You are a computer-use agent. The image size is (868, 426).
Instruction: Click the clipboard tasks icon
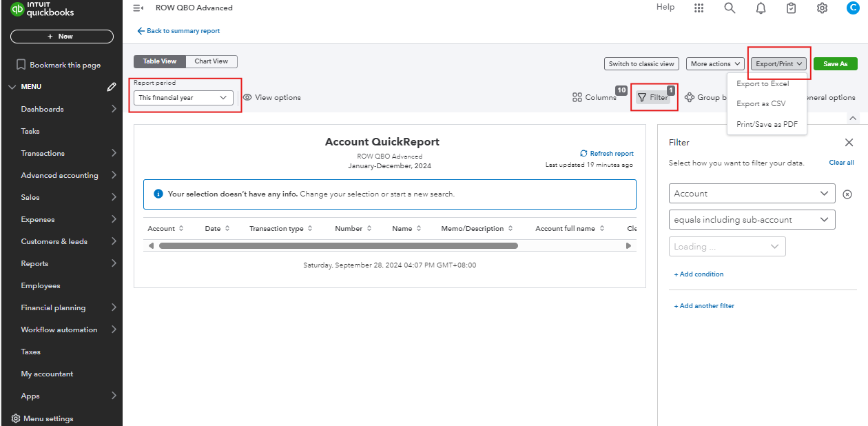791,8
